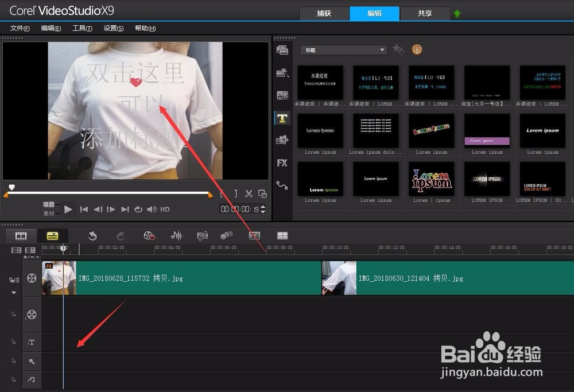Open the Subtitle Editor icon
This screenshot has height=392, width=574.
pos(254,236)
